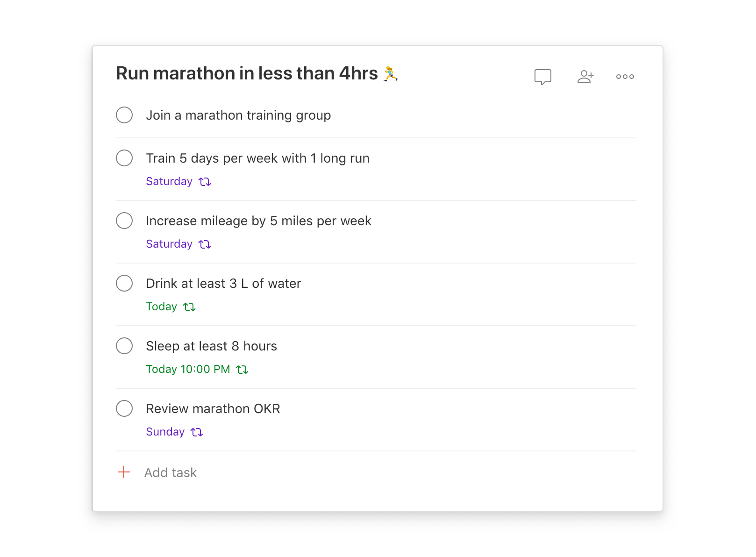This screenshot has width=756, height=557.
Task: Click the recurring icon on Sleep task
Action: click(x=242, y=369)
